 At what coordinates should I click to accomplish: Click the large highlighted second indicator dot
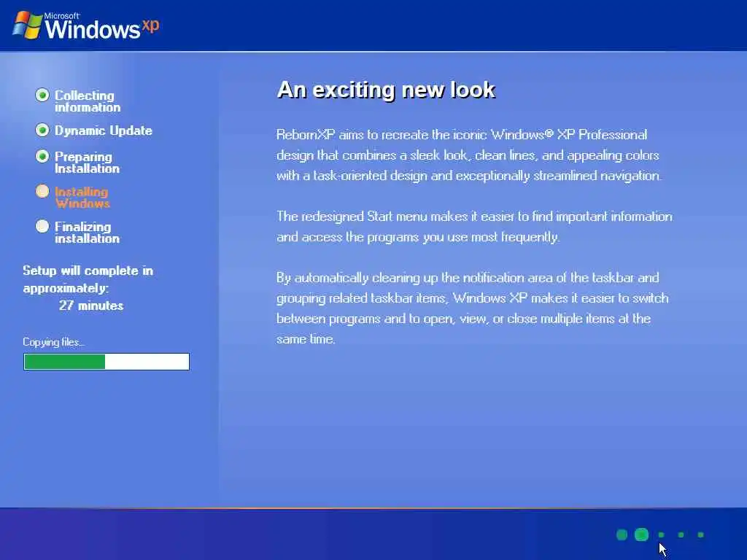tap(642, 534)
